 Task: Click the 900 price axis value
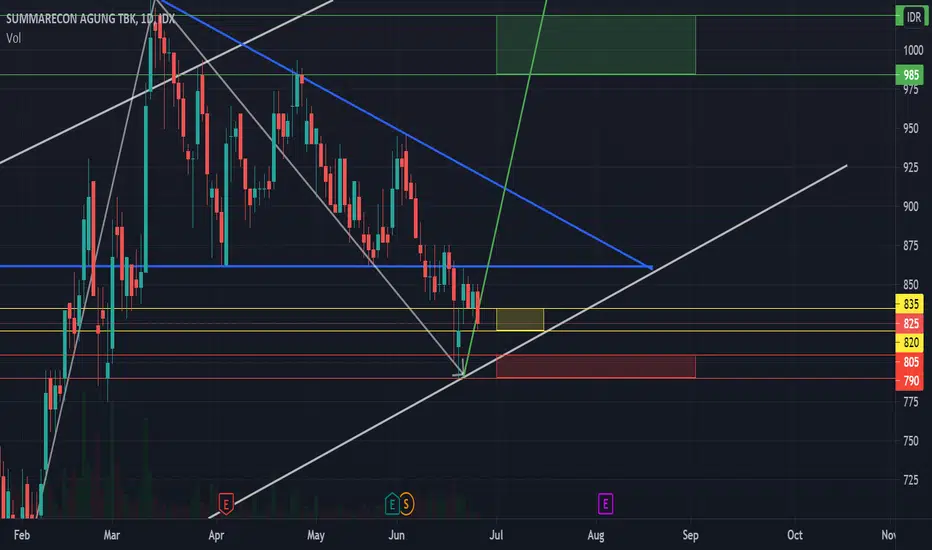(x=911, y=207)
